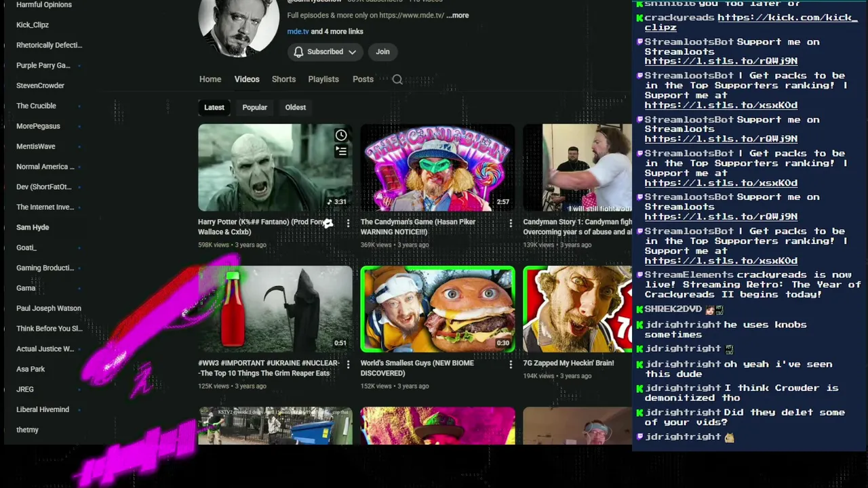
Task: Open World's Smallest Guys burger thumbnail
Action: click(x=437, y=309)
